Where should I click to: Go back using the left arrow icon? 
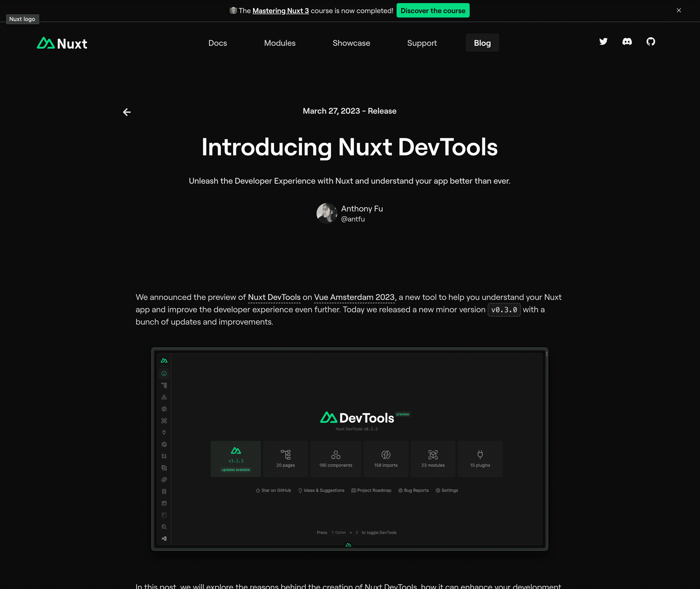127,112
